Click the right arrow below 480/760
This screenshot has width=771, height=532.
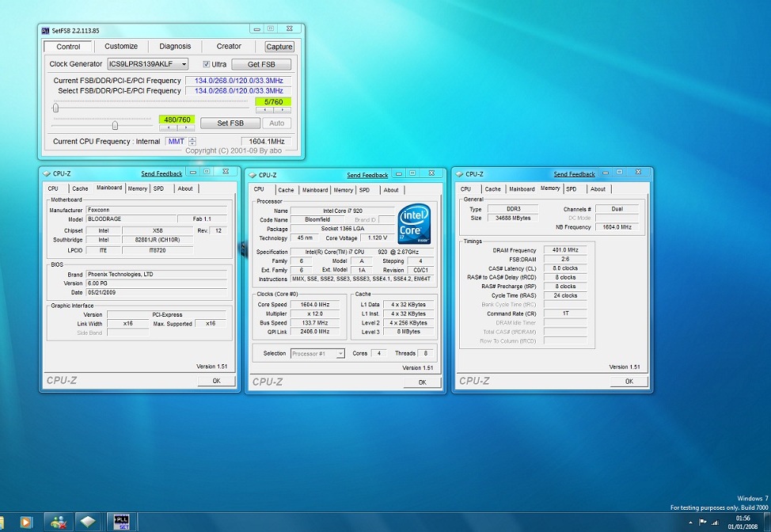[186, 127]
